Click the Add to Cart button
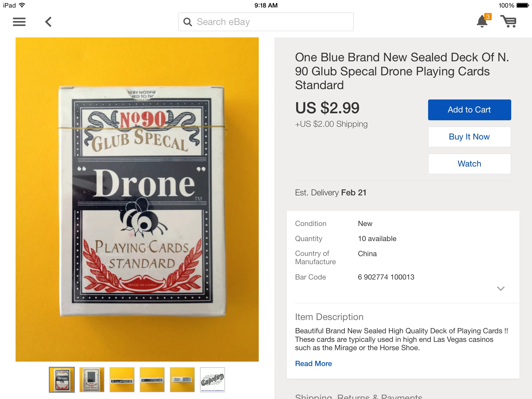 (469, 110)
